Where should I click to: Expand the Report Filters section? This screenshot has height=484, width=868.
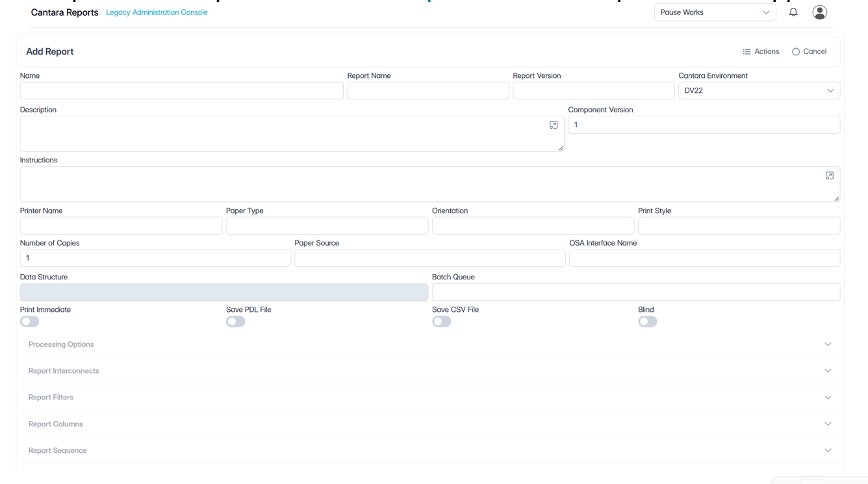coord(430,398)
